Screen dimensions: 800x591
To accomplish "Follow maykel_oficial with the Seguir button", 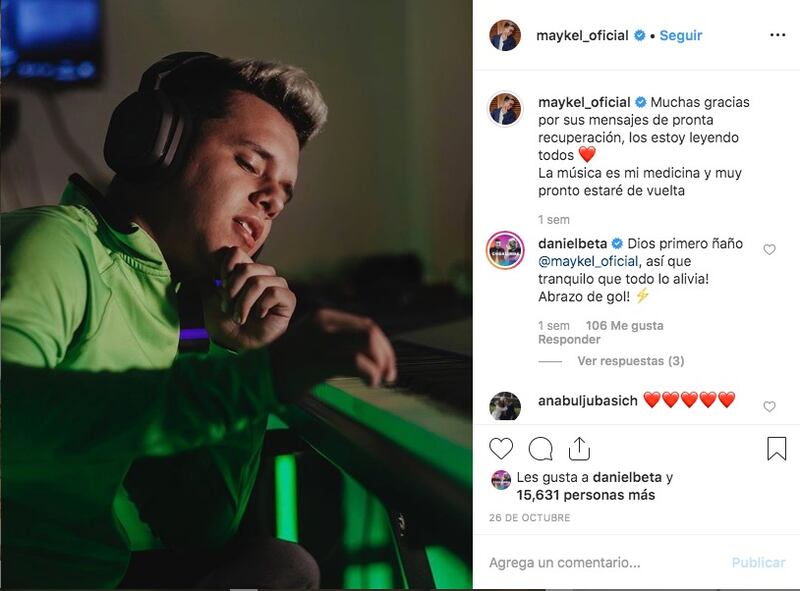I will (681, 35).
